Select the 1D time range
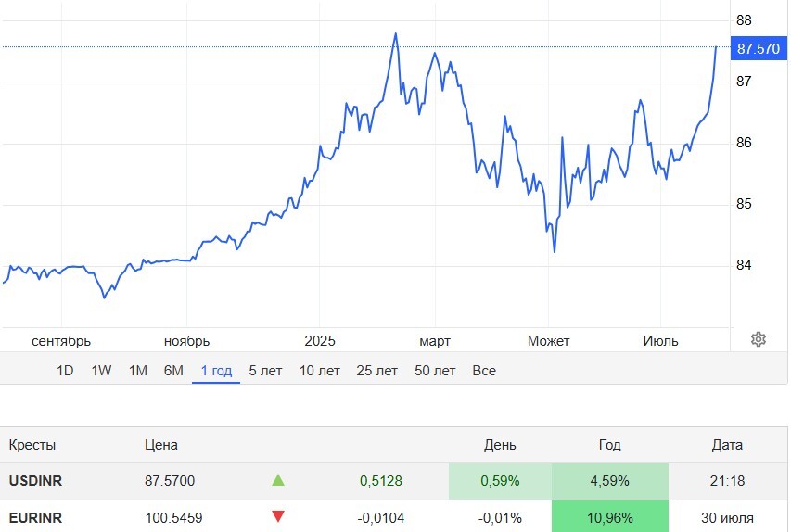This screenshot has height=532, width=791. pos(65,371)
